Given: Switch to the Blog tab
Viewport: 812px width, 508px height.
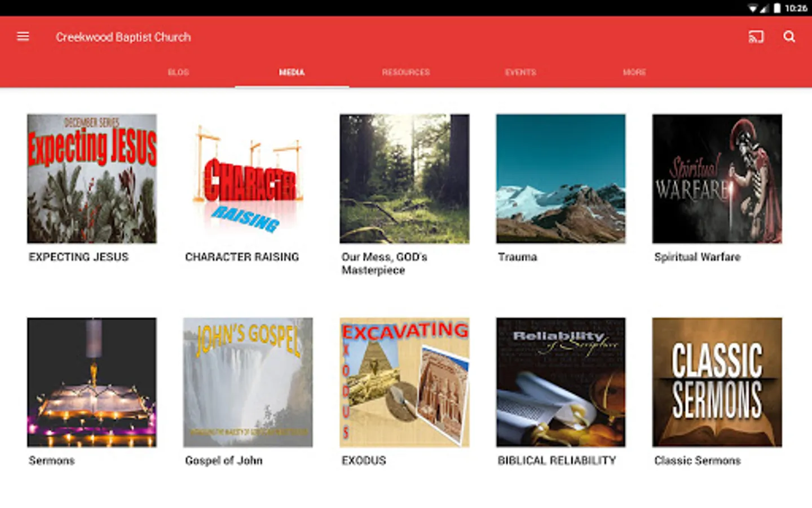Looking at the screenshot, I should click(178, 72).
